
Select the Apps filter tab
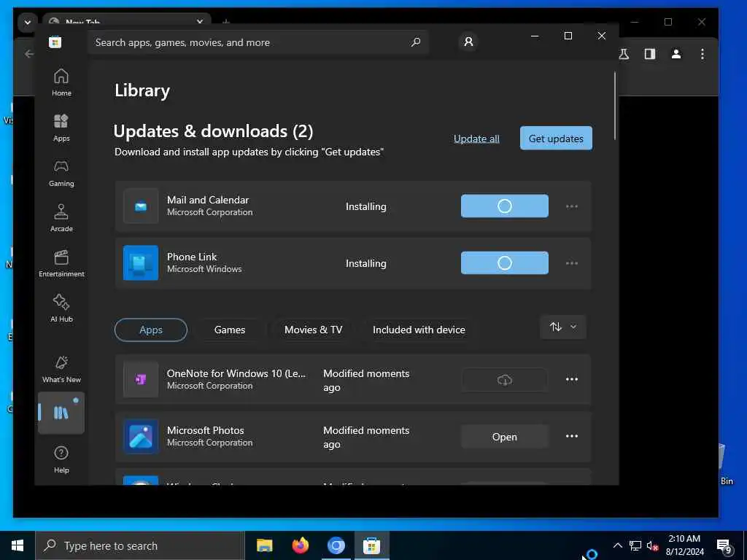pos(151,330)
